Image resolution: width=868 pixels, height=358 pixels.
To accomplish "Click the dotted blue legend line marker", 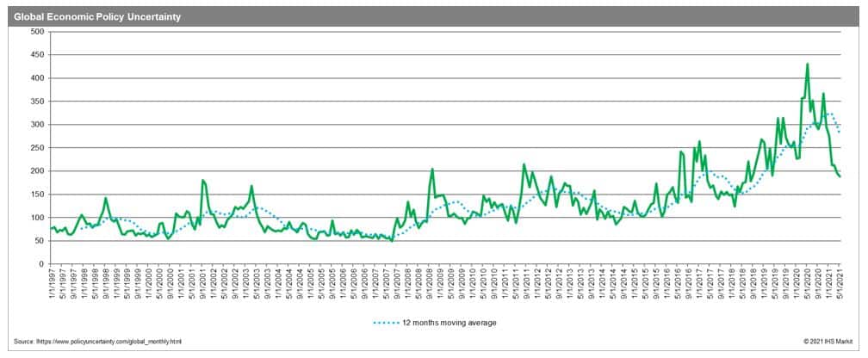I will coord(388,323).
